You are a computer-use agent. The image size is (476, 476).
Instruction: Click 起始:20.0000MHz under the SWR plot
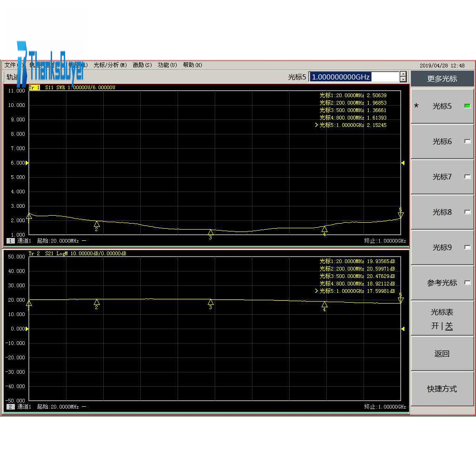58,241
